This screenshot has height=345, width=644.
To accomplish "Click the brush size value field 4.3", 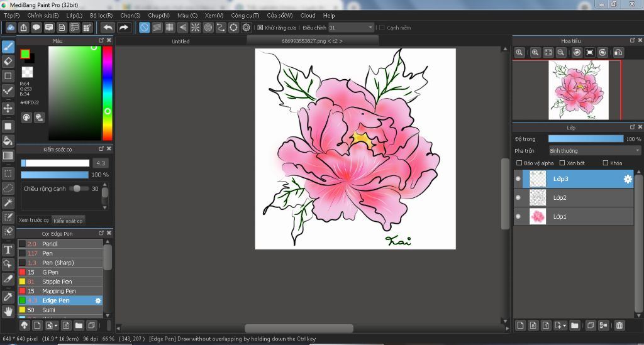I will [x=101, y=163].
